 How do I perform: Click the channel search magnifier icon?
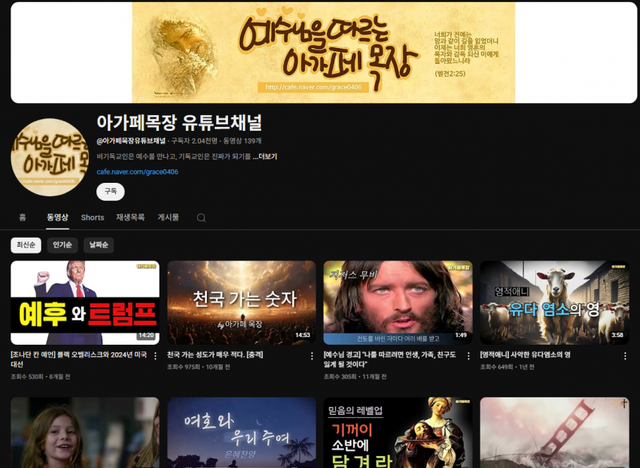[201, 217]
